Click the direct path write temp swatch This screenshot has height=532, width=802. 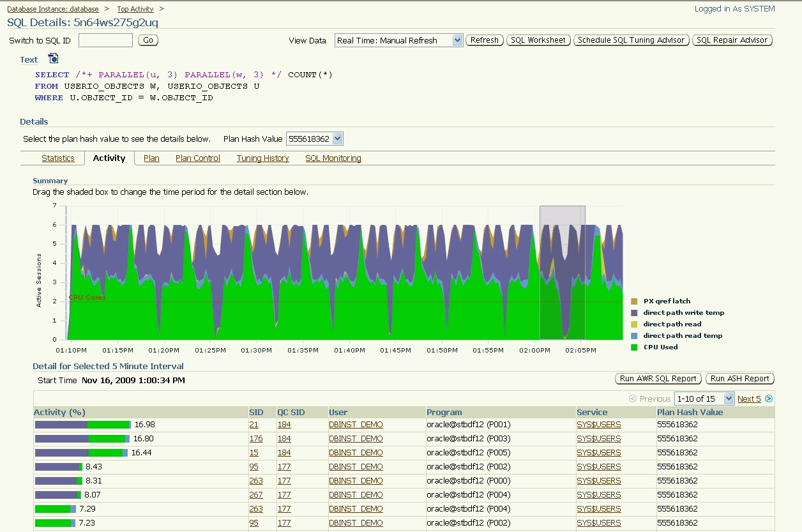634,312
